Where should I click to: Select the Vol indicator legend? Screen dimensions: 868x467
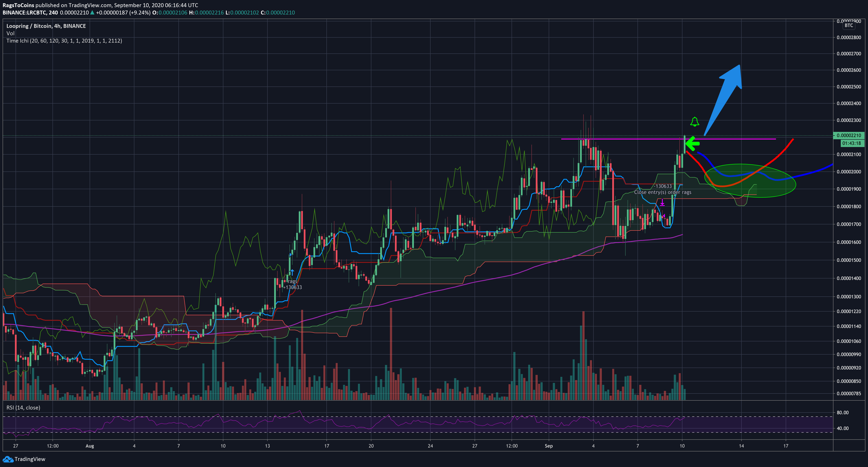tap(10, 33)
